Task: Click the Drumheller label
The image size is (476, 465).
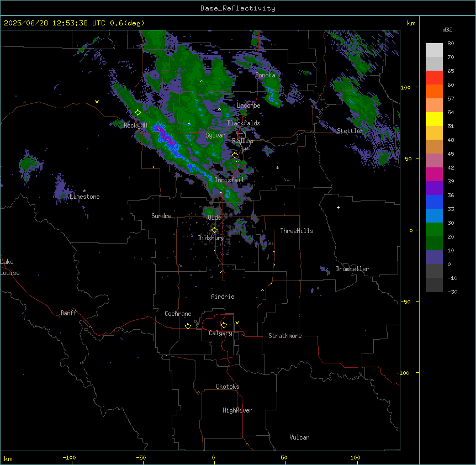Action: [x=352, y=269]
